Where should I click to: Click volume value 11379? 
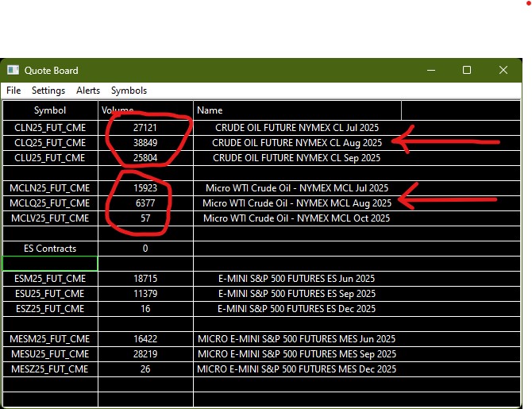tap(145, 294)
